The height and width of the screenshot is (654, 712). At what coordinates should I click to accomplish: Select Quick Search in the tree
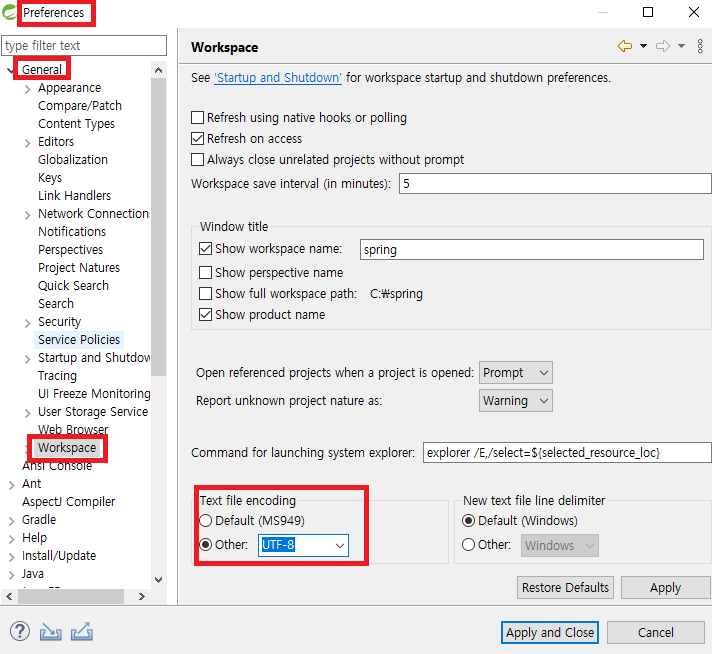point(74,285)
